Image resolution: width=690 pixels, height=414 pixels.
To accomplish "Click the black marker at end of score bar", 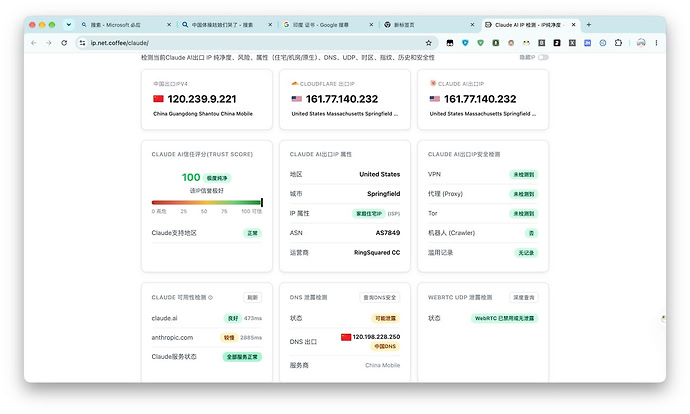I will 262,202.
